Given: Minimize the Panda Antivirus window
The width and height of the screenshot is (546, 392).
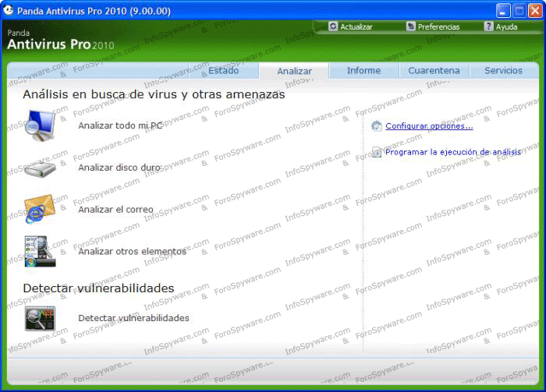Looking at the screenshot, I should click(x=503, y=11).
